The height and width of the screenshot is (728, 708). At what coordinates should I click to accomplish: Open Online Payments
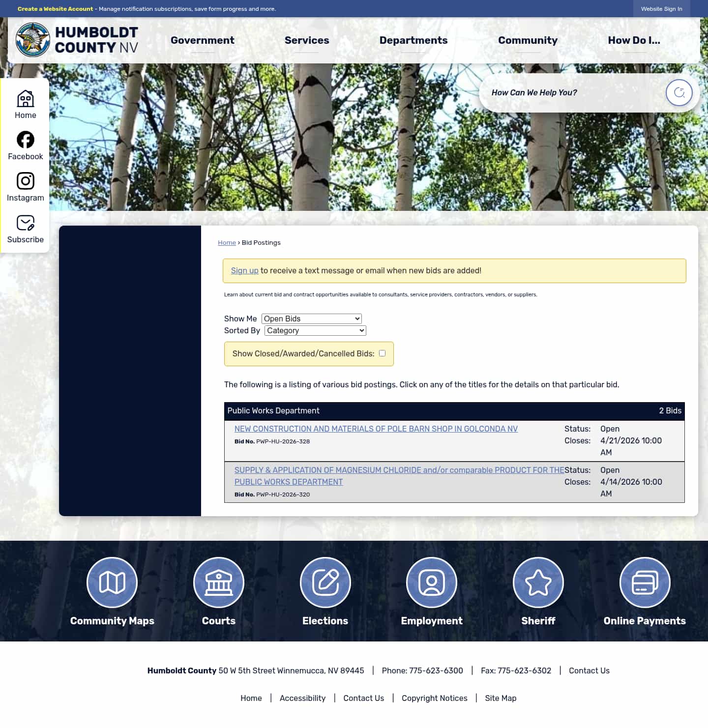tap(645, 582)
